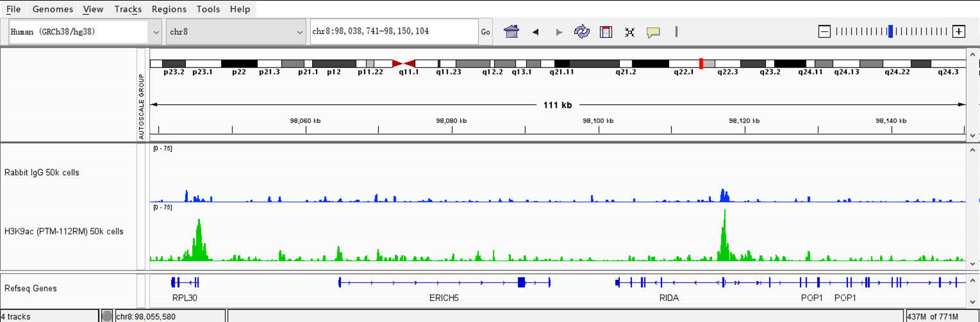The height and width of the screenshot is (322, 980).
Task: Select the define region of interest tool
Action: [x=606, y=32]
